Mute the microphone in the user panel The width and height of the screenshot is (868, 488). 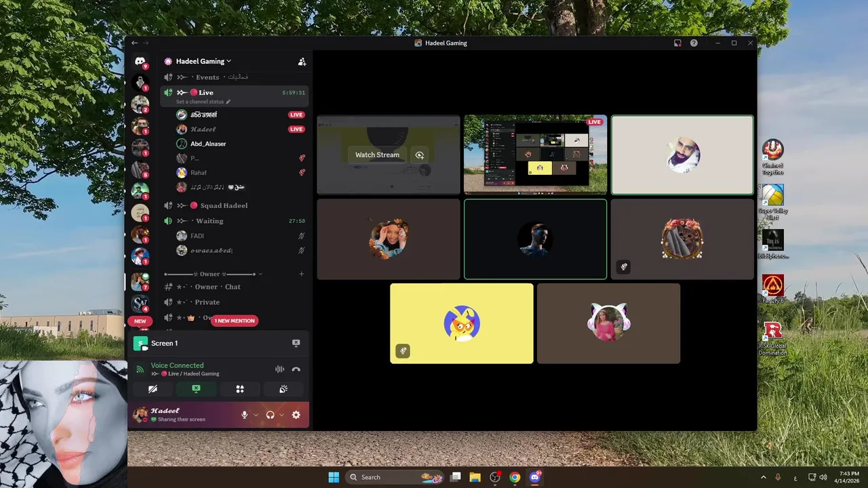[x=245, y=415]
